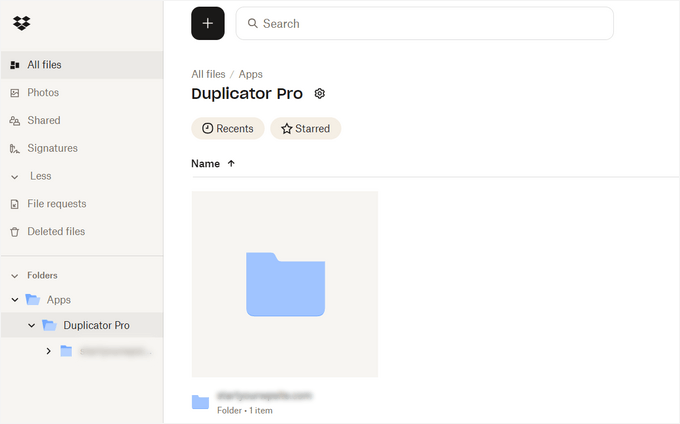Image resolution: width=680 pixels, height=424 pixels.
Task: Click the star icon in Starred chip
Action: pos(287,129)
